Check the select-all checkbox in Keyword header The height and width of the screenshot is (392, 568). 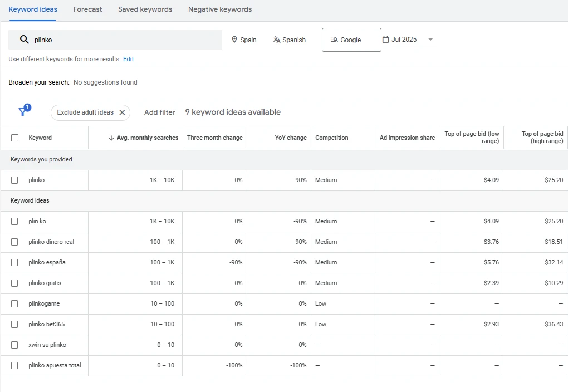point(15,138)
